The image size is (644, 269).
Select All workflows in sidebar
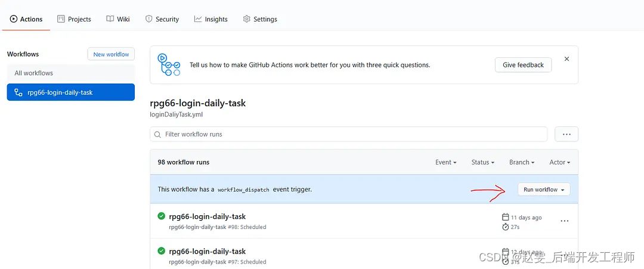coord(70,73)
